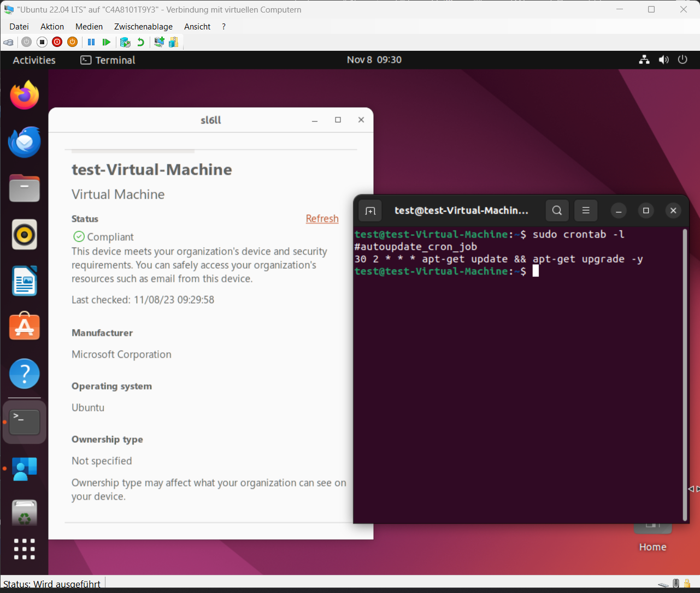Open the Aktion menu
700x593 pixels.
coord(52,27)
